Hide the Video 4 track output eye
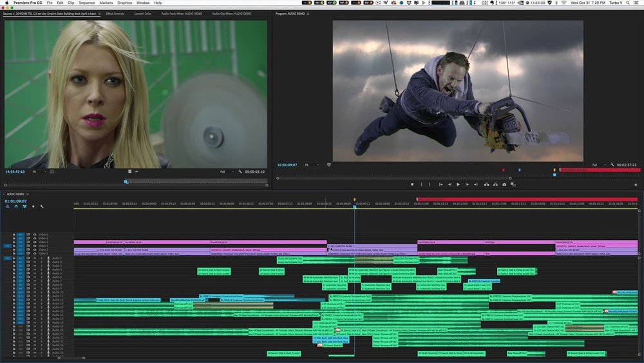 point(35,242)
